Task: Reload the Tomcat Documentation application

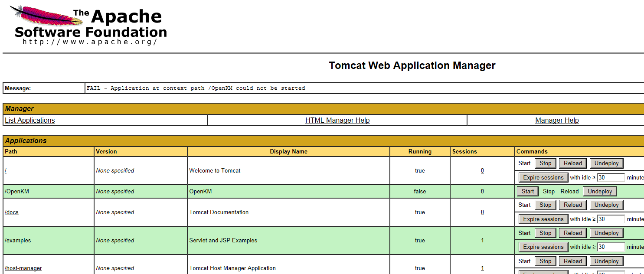Action: coord(572,205)
